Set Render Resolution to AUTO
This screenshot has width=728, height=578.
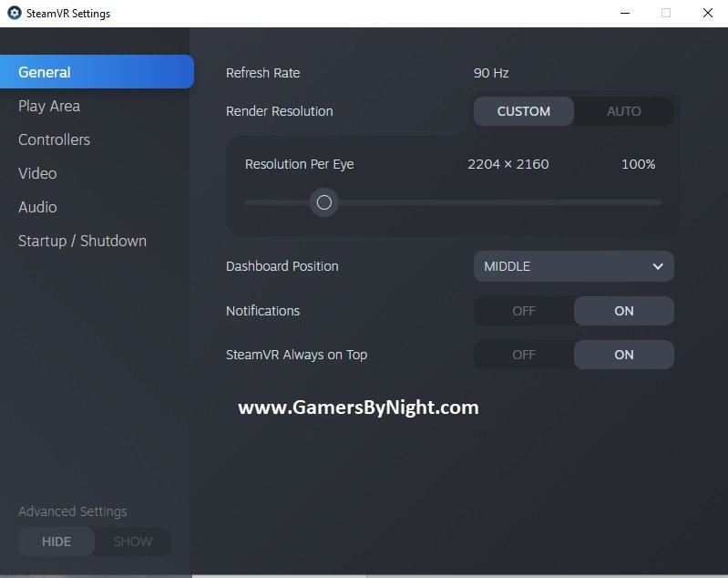tap(623, 111)
